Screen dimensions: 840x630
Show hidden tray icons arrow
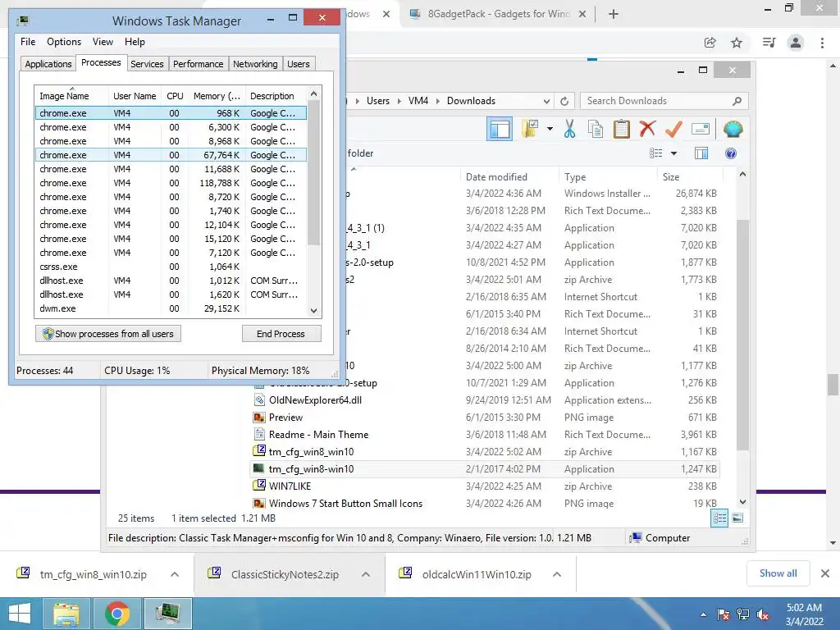(x=703, y=614)
